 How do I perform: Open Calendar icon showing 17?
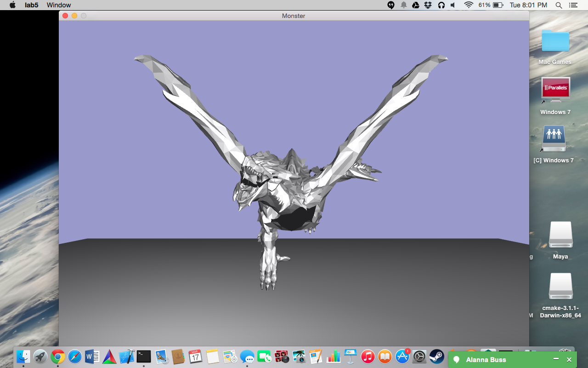(195, 356)
